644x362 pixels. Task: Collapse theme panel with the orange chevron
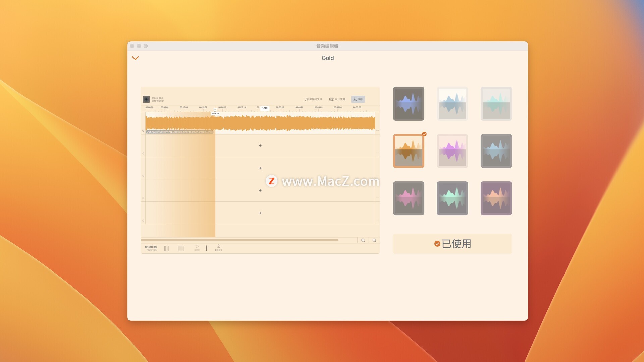pos(135,58)
